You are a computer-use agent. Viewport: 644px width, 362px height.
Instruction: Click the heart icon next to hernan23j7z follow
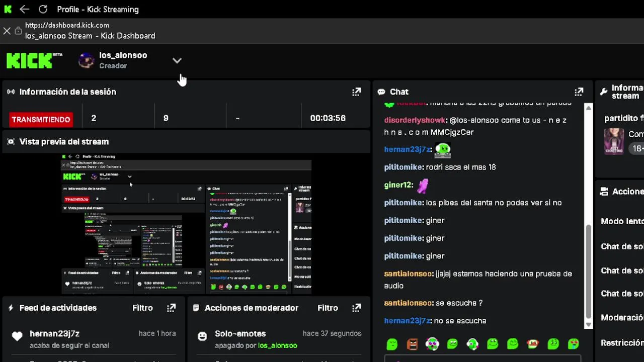click(17, 336)
